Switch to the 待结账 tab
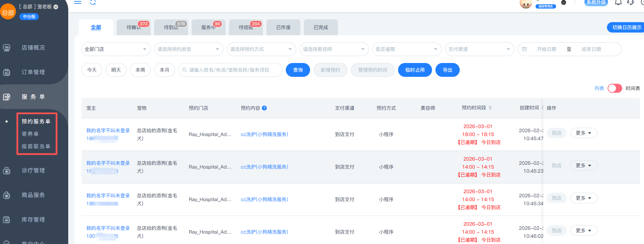The image size is (644, 244). click(x=246, y=27)
